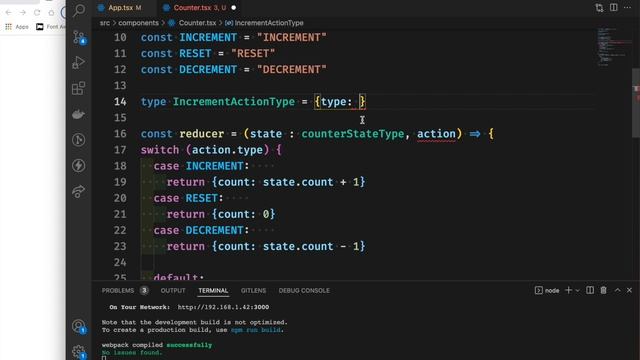
Task: Open the OUTPUT panel tab
Action: [173, 290]
